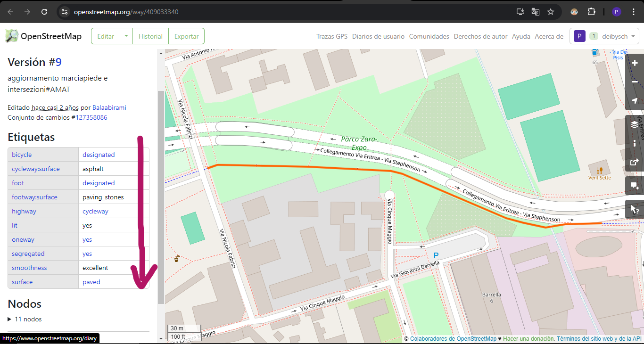Open the share map panel
The width and height of the screenshot is (644, 344).
[635, 162]
